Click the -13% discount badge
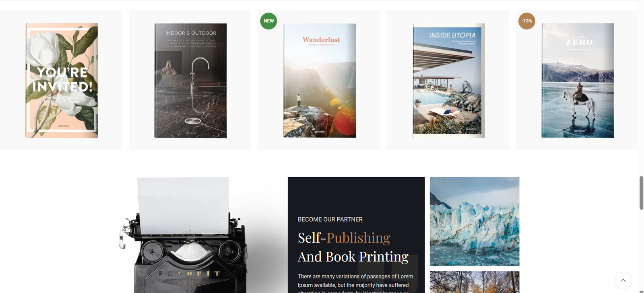 pyautogui.click(x=526, y=21)
